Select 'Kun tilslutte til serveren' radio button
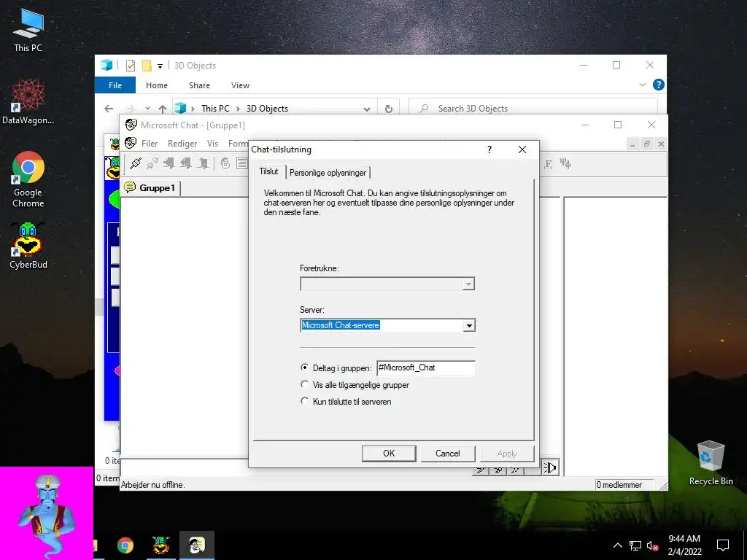The image size is (747, 560). [x=304, y=401]
